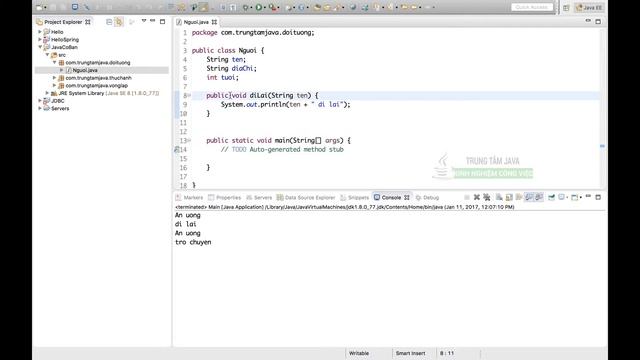Viewport: 640px width, 360px height.
Task: Toggle Scroll Lock in Console
Action: (x=509, y=197)
